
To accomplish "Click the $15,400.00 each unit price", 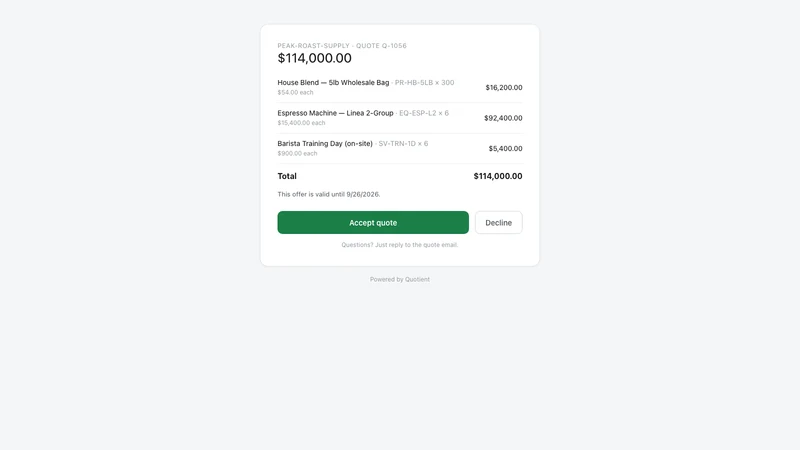I will 301,123.
